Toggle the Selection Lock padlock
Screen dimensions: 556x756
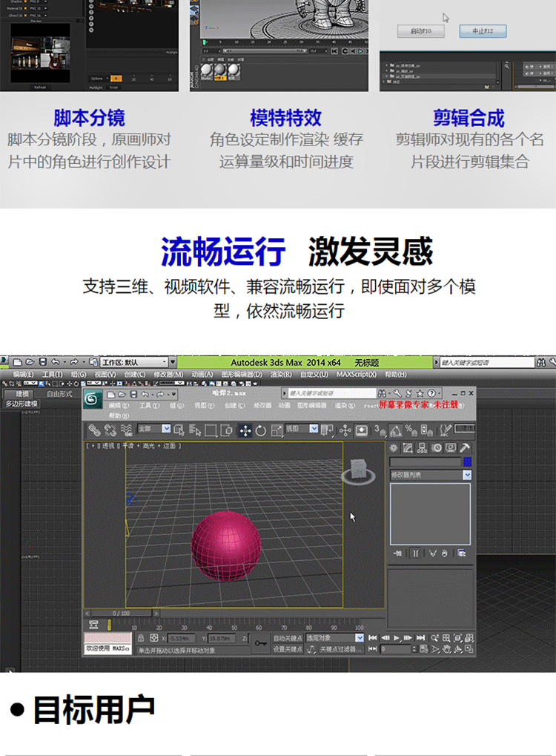click(x=141, y=638)
